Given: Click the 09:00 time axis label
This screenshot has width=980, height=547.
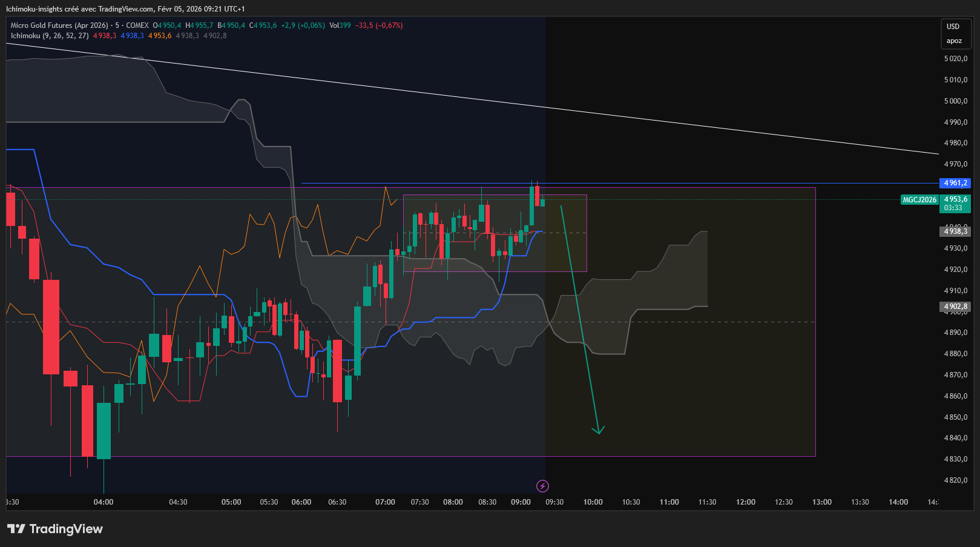Looking at the screenshot, I should (521, 502).
